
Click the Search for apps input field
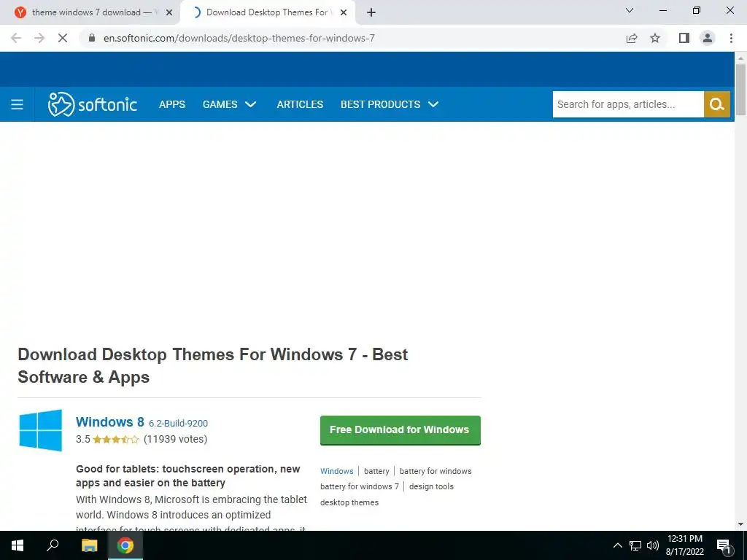pyautogui.click(x=628, y=104)
